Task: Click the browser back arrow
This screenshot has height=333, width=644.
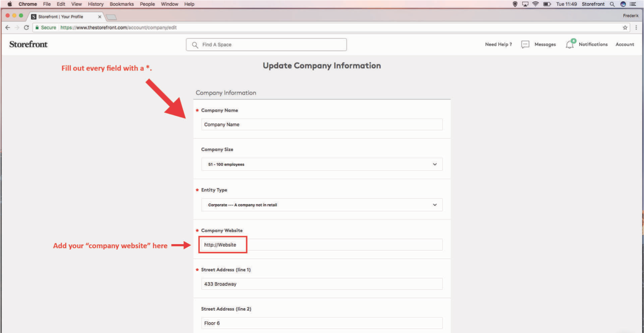Action: click(x=8, y=27)
